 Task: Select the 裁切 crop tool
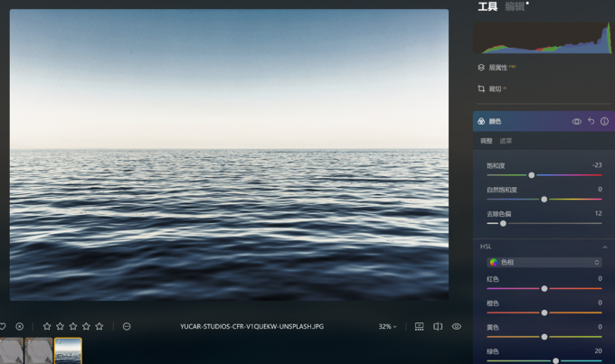coord(495,89)
